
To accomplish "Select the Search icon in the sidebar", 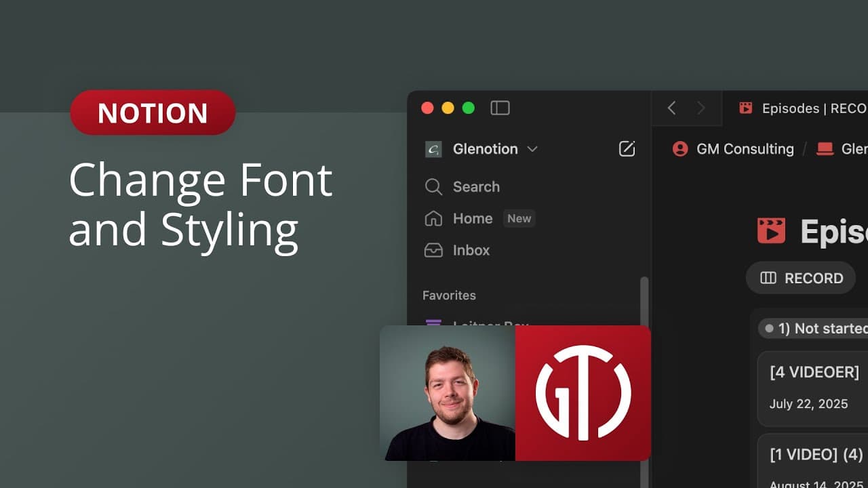I will pos(433,187).
